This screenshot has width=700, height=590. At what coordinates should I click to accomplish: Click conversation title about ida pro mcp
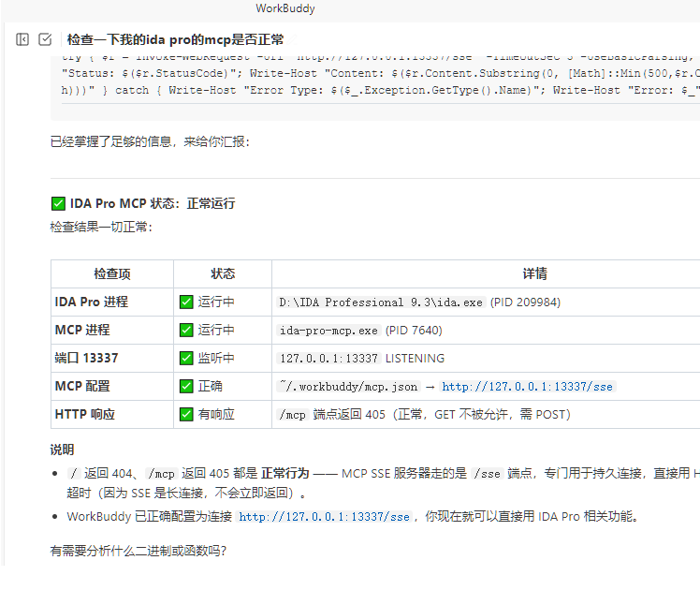coord(175,39)
